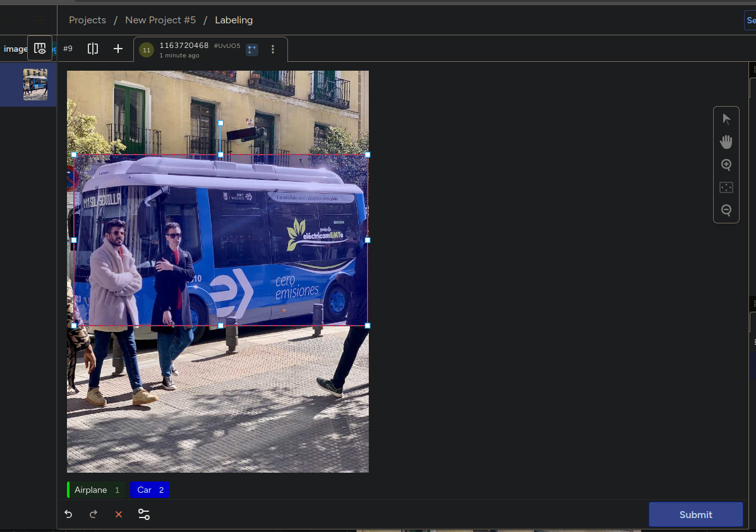Open the annotation three-dot options menu
The image size is (756, 532).
273,49
